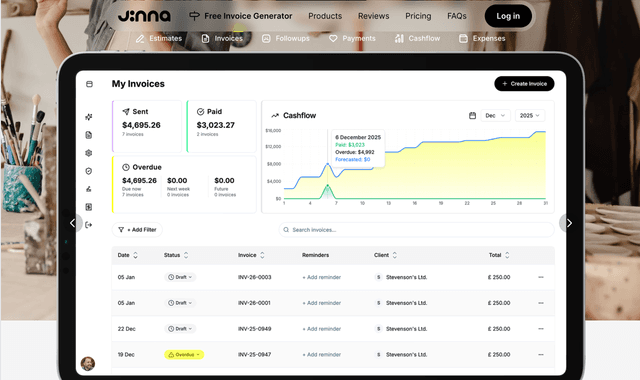
Task: Show the next carousel slide
Action: tap(569, 223)
